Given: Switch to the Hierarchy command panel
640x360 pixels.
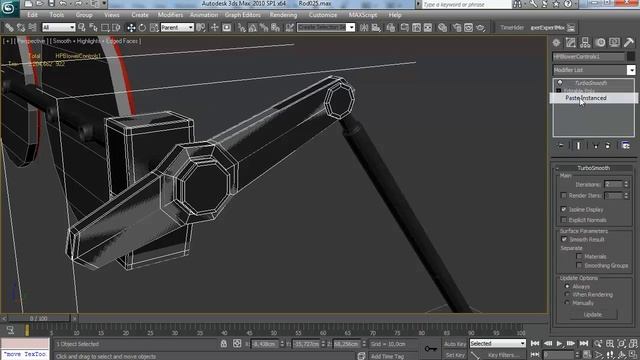Looking at the screenshot, I should pyautogui.click(x=585, y=42).
